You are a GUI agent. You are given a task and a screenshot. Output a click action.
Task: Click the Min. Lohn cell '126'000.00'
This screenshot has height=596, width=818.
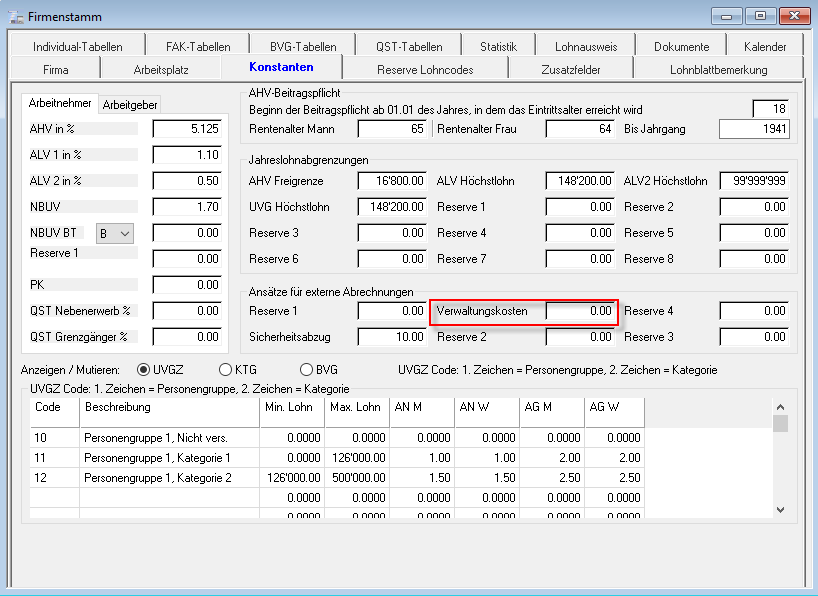pyautogui.click(x=292, y=478)
